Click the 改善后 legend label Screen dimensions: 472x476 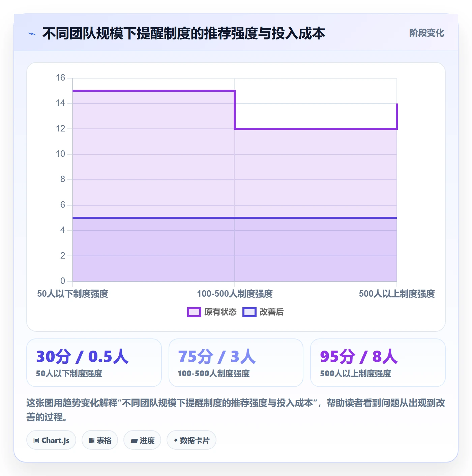pos(271,312)
